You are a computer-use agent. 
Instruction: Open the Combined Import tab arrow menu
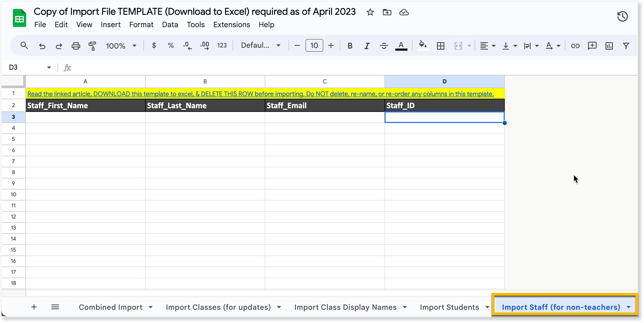point(151,307)
